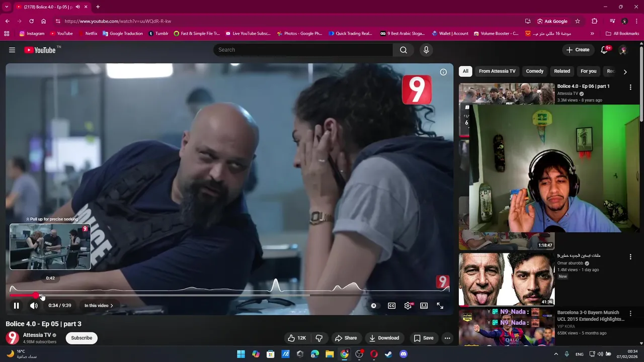Screen dimensions: 644x362
Task: Seek on the red video progress bar
Action: point(229,295)
